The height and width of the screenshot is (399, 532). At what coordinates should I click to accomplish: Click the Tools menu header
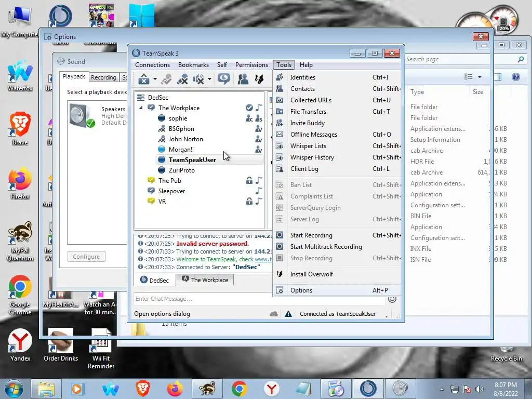click(x=284, y=65)
